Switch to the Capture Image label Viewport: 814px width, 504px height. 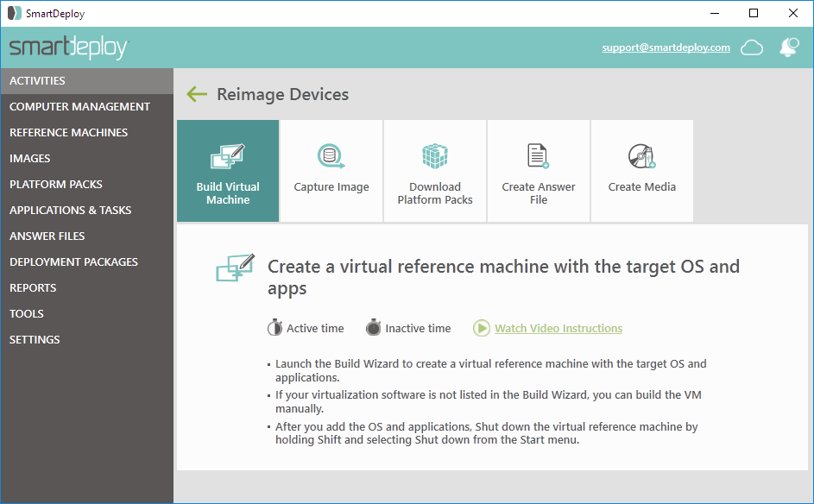331,187
